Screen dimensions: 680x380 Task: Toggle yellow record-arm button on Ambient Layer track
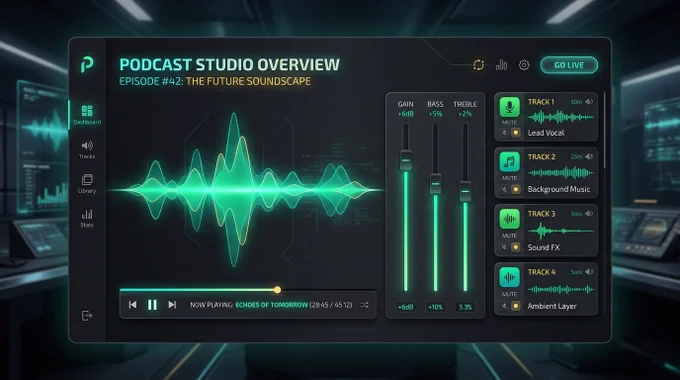click(516, 306)
